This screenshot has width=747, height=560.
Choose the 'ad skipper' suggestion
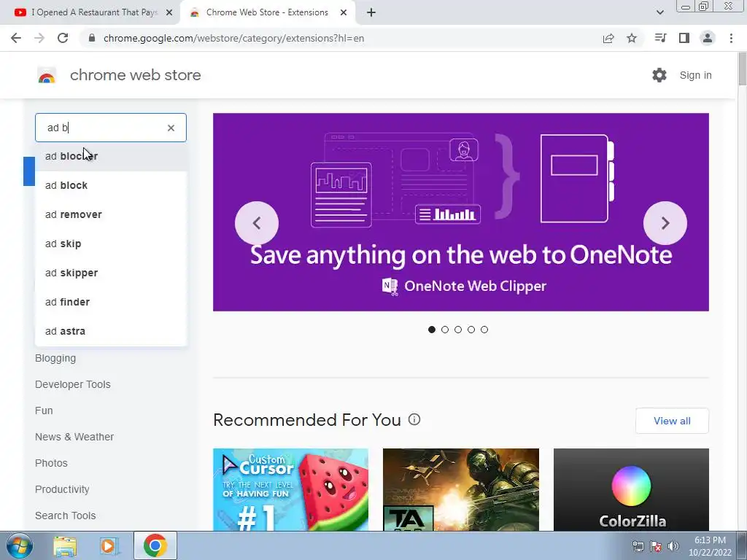tap(111, 273)
